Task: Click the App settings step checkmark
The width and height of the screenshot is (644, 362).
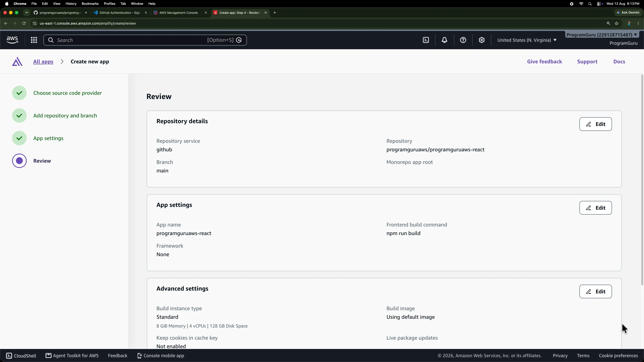Action: pyautogui.click(x=19, y=138)
